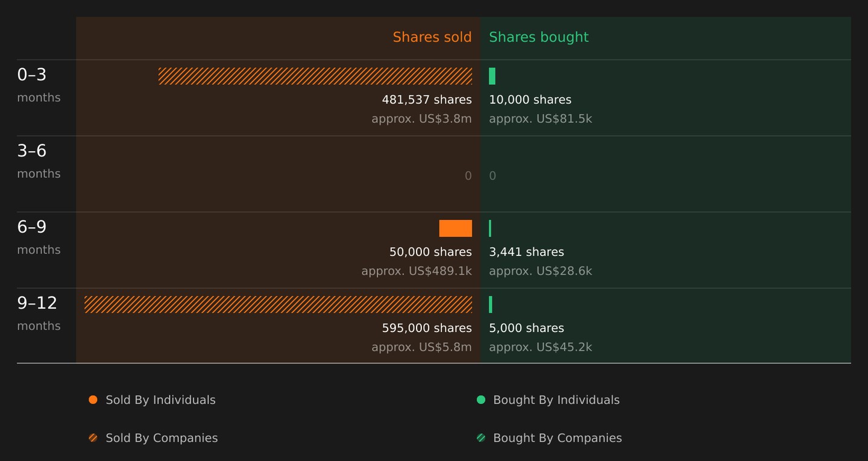Select the Bought By Companies legend label
This screenshot has height=461, width=868.
tap(558, 438)
